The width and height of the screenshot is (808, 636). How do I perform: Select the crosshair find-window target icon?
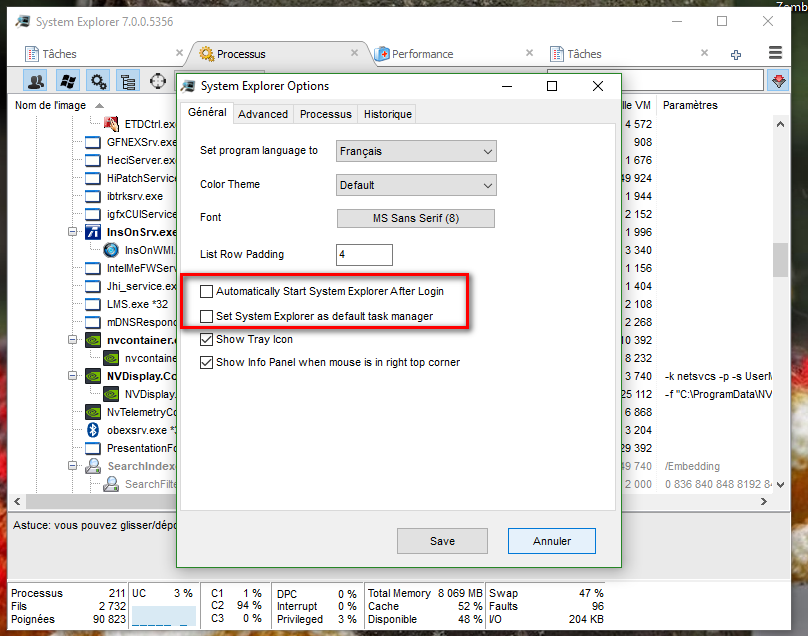(158, 81)
